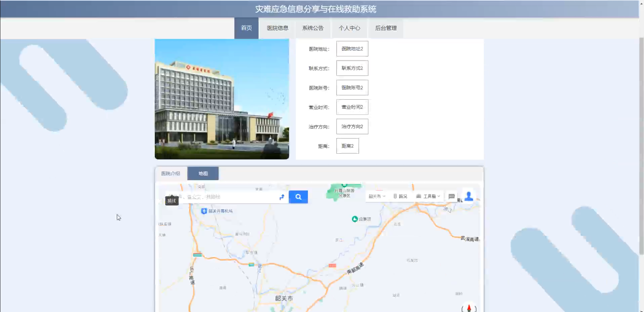Click the 犁市镇 place label
This screenshot has width=644, height=312.
click(251, 253)
